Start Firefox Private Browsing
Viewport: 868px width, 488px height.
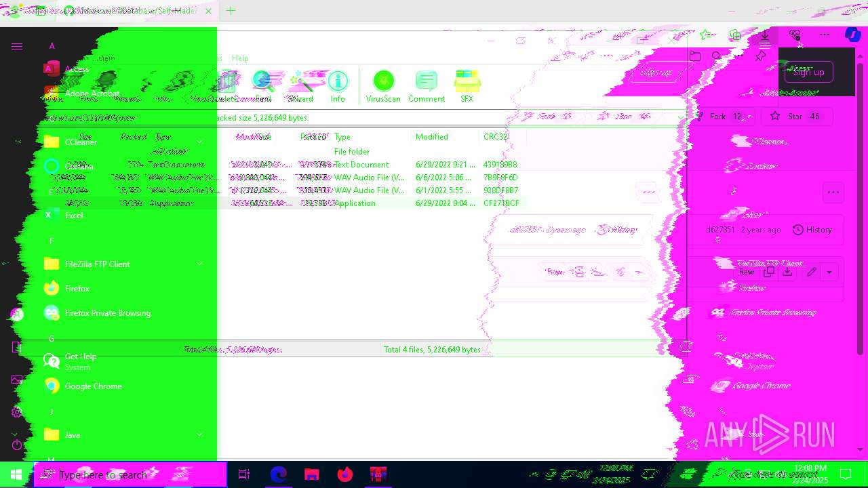click(x=107, y=313)
